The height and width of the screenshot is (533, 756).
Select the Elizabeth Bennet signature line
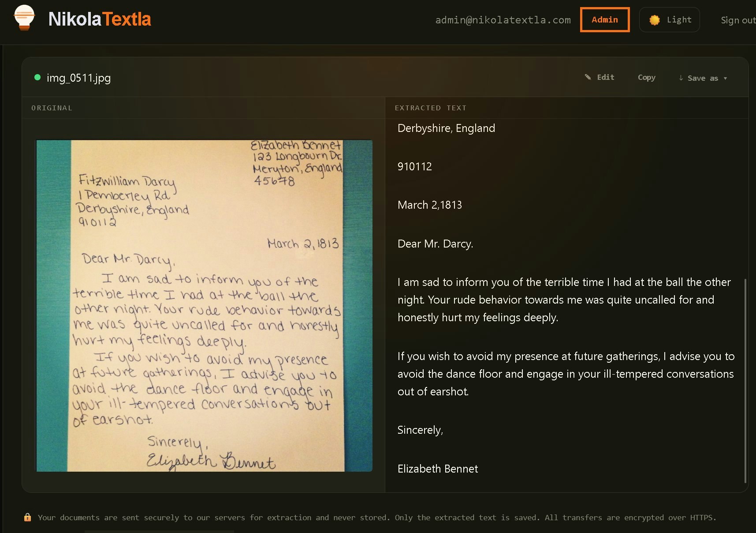click(438, 469)
